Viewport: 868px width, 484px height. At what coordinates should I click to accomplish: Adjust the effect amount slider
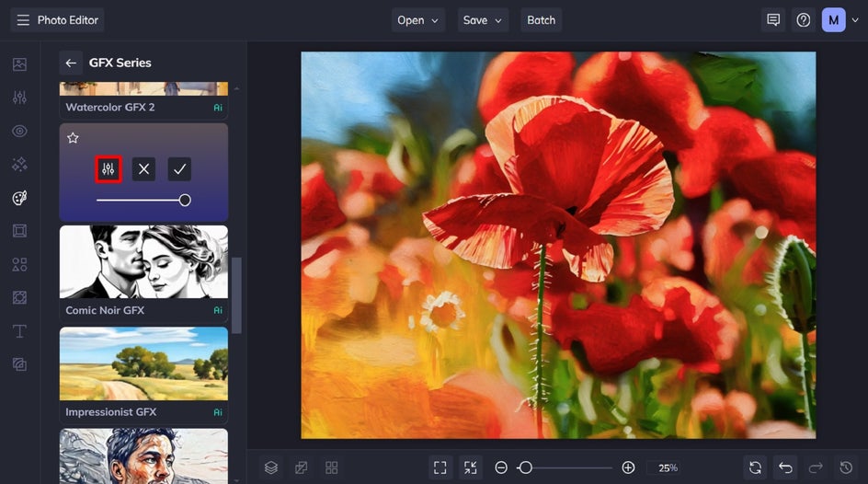coord(143,200)
